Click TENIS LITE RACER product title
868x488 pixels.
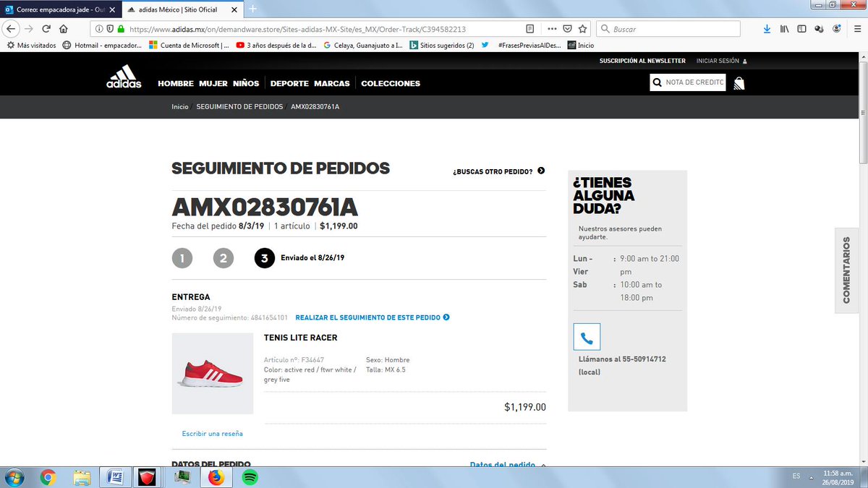coord(301,338)
